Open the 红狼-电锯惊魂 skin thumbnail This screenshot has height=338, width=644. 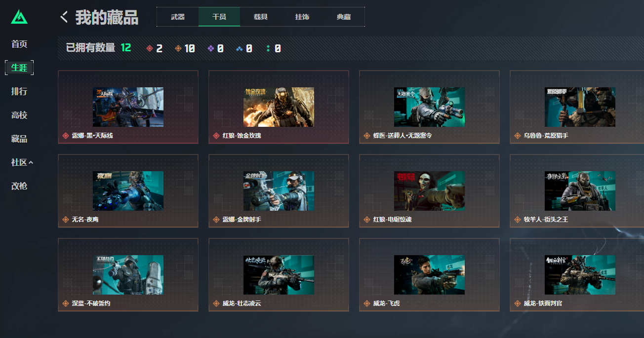(429, 191)
